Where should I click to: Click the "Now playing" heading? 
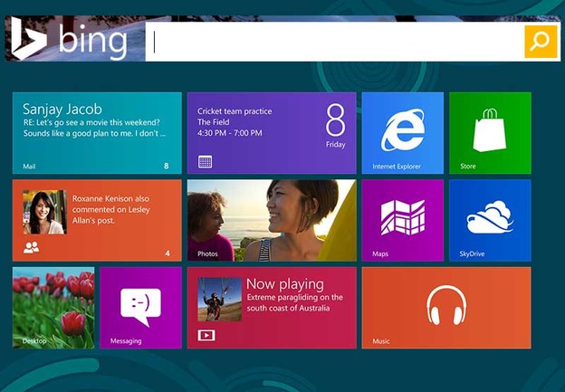285,284
